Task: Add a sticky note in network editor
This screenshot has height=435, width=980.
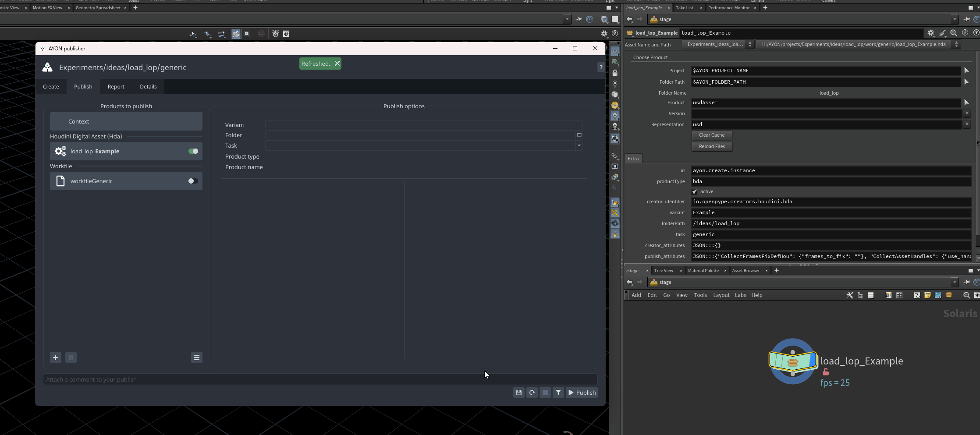Action: pos(927,295)
